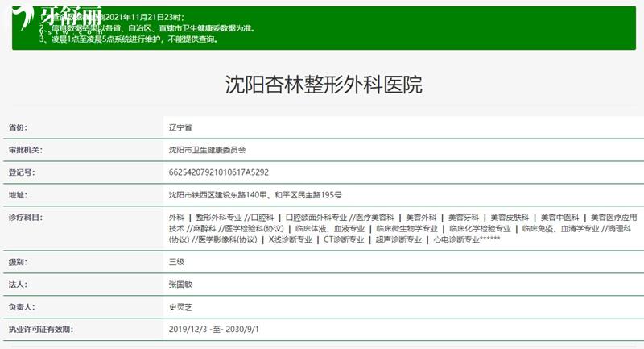The image size is (644, 349).
Task: Select the validity period 2019/12/3 -至- 2030/9/1
Action: 214,330
